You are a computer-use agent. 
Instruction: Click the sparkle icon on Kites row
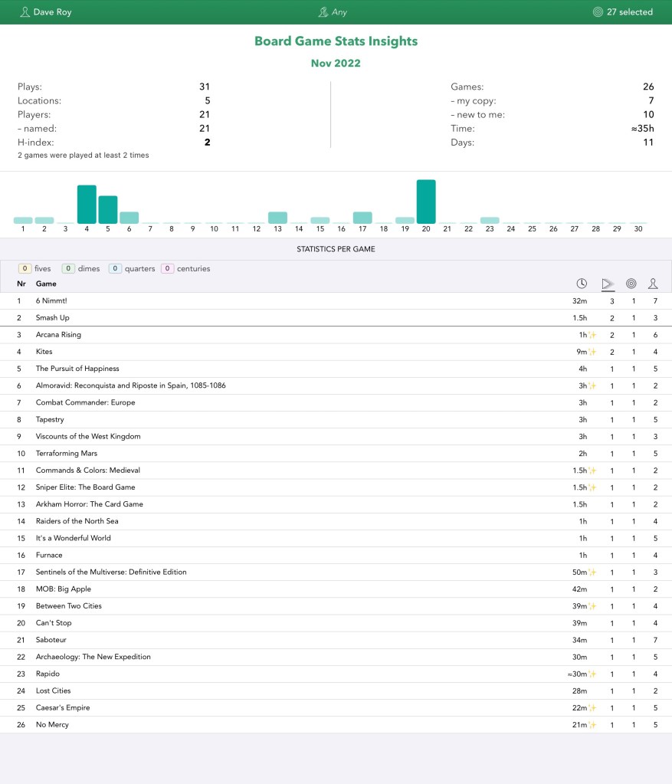pyautogui.click(x=592, y=352)
